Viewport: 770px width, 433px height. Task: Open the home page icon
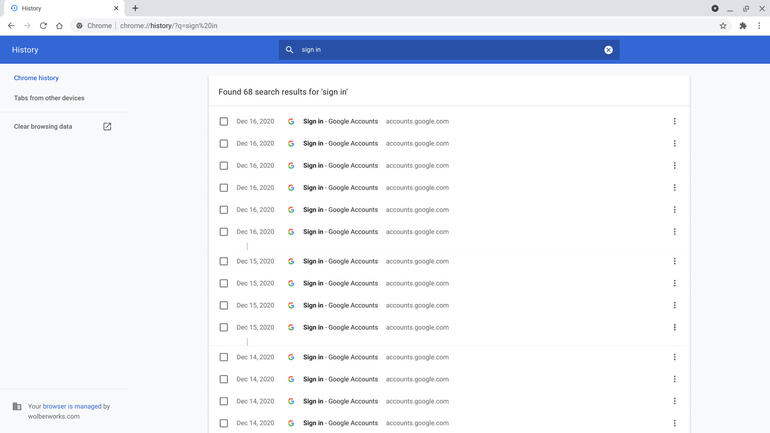(x=59, y=25)
